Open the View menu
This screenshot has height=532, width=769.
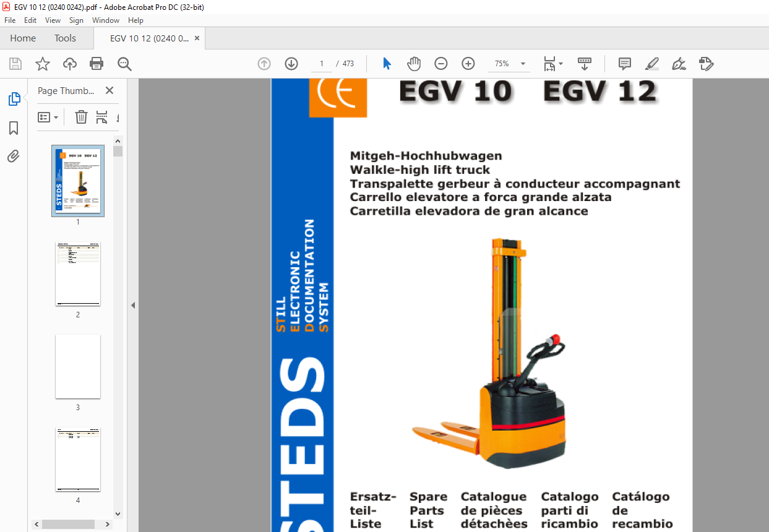pyautogui.click(x=53, y=20)
